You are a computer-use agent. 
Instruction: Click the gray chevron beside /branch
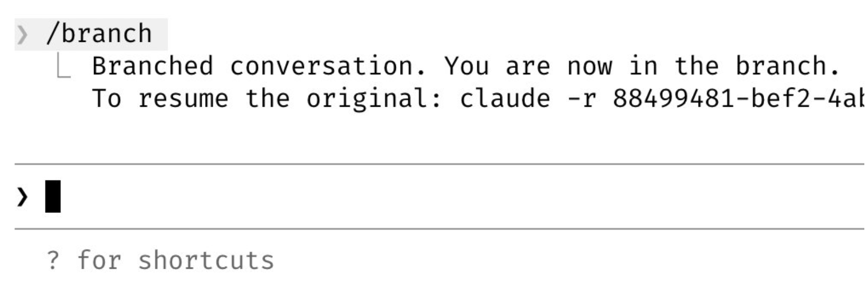click(x=22, y=35)
